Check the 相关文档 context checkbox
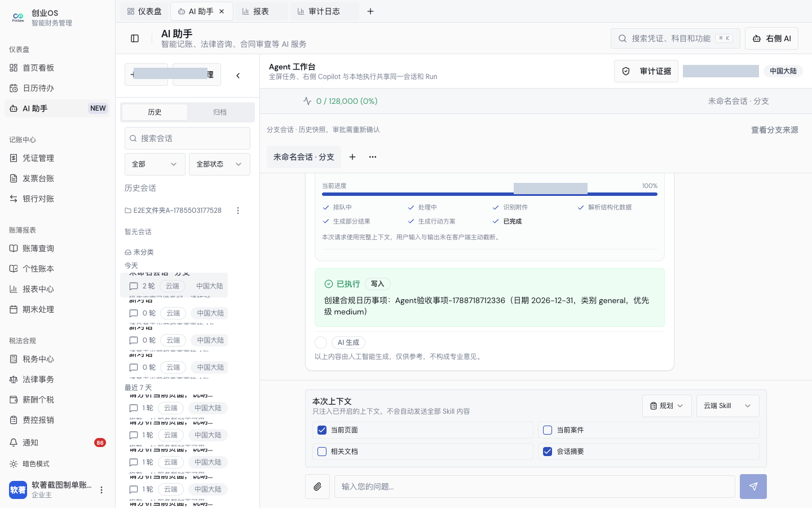Screen dimensions: 812x508 coord(322,452)
